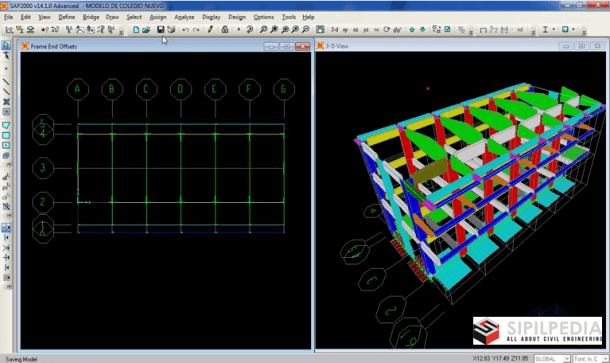Move up in list with up arrow icon
This screenshot has height=363, width=610.
point(412,30)
